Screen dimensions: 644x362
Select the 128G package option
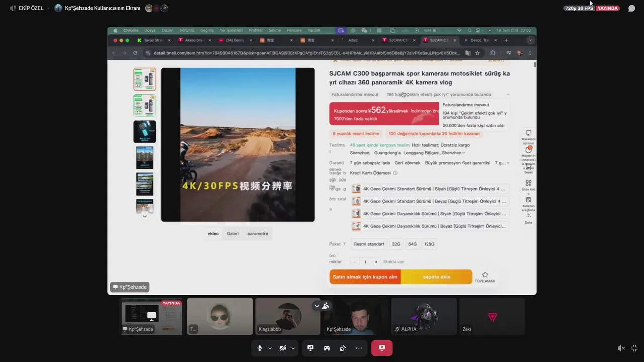click(x=429, y=244)
